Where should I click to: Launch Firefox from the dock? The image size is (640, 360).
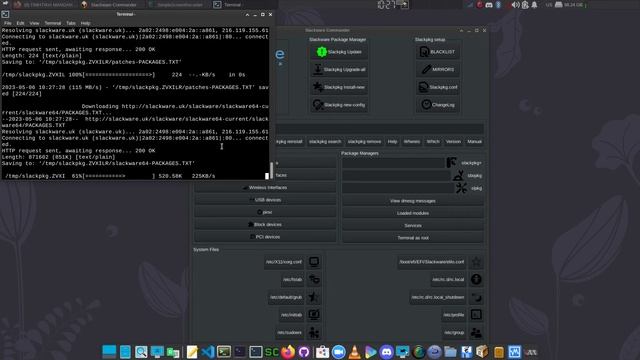[288, 352]
